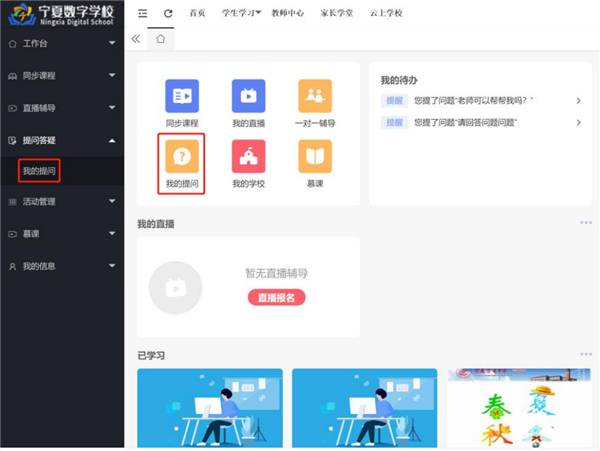The image size is (600, 451).
Task: Collapse tabs with double left arrow icon
Action: (136, 39)
